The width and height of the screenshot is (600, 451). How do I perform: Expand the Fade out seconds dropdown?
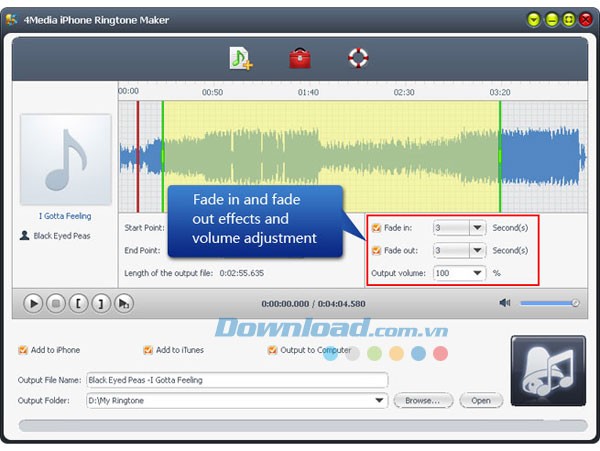pos(477,251)
